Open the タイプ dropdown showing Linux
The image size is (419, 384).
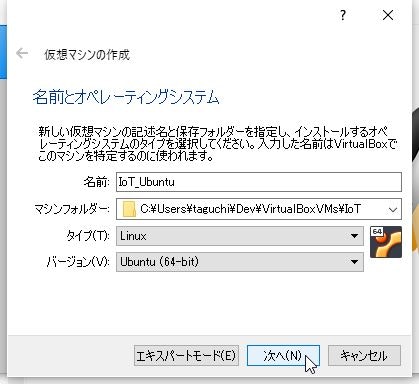click(240, 236)
